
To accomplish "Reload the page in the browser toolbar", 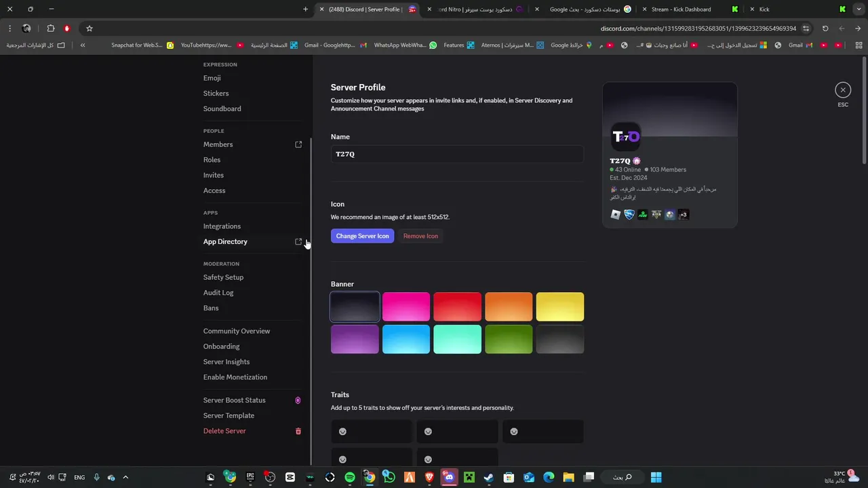I will [825, 28].
